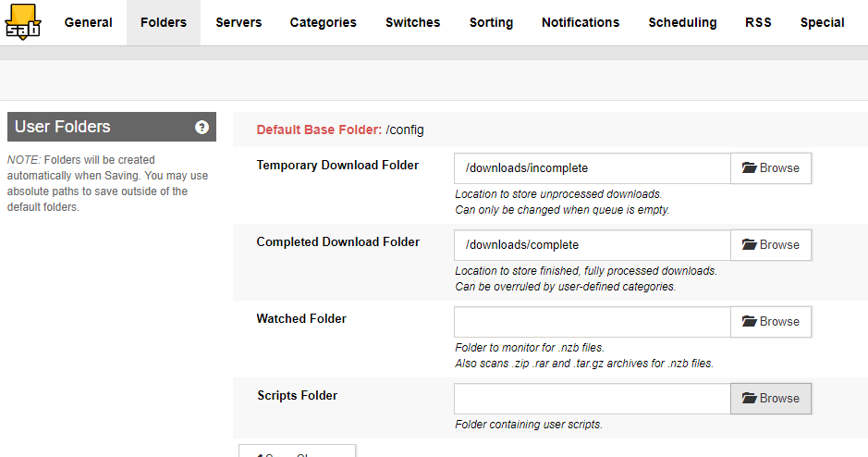Browse for the Temporary Download Folder
This screenshot has height=457, width=868.
tap(771, 168)
